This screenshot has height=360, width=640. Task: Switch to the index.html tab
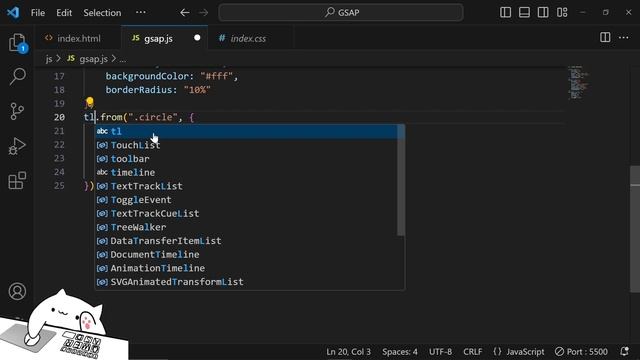78,38
